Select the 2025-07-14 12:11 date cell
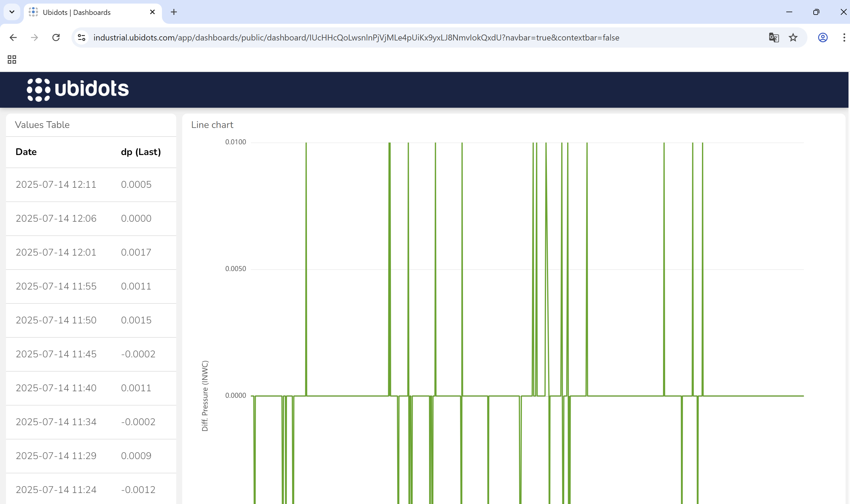 (56, 184)
